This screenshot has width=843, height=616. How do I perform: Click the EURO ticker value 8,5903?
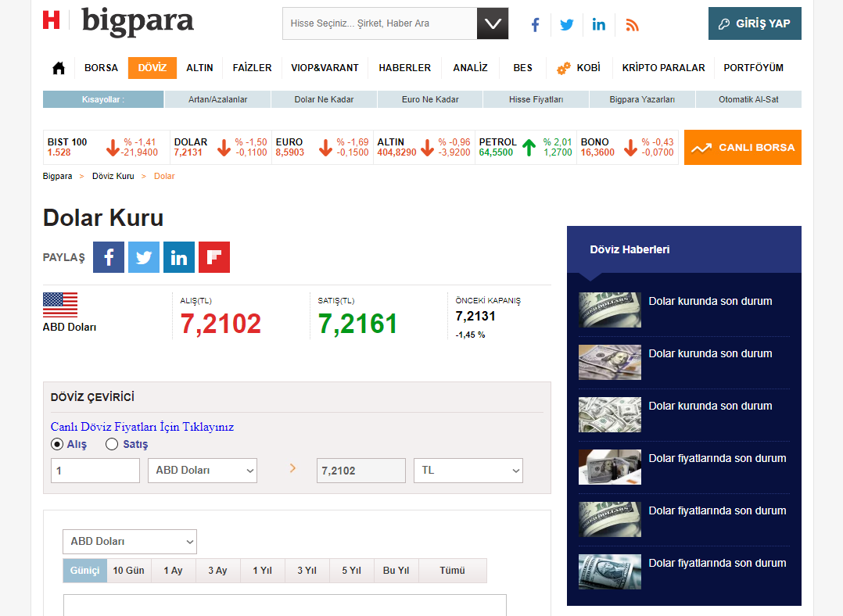click(x=290, y=152)
